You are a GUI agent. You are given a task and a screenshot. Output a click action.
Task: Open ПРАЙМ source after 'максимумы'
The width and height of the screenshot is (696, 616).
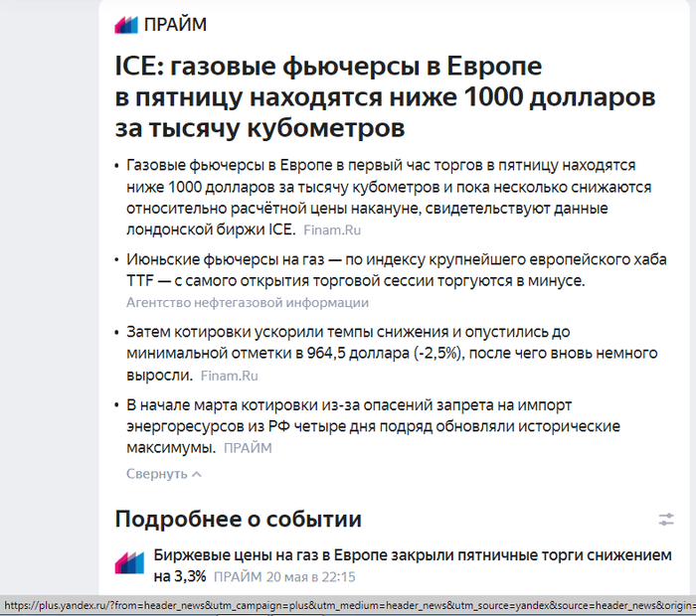[248, 448]
